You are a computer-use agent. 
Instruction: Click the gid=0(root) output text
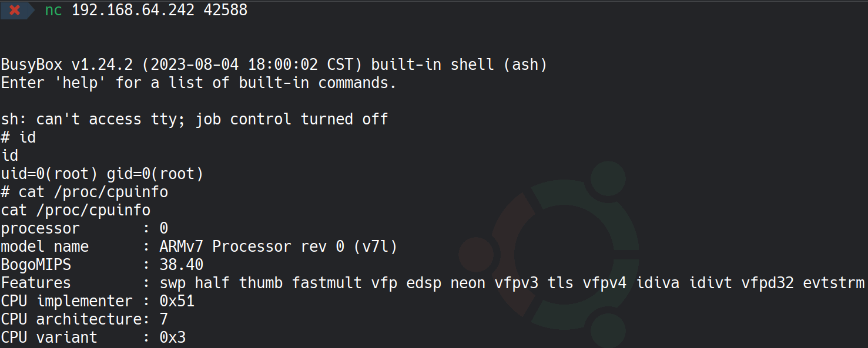point(155,174)
